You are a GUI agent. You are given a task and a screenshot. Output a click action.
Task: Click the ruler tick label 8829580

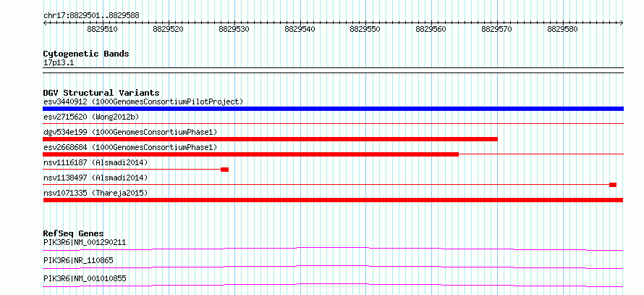point(562,29)
